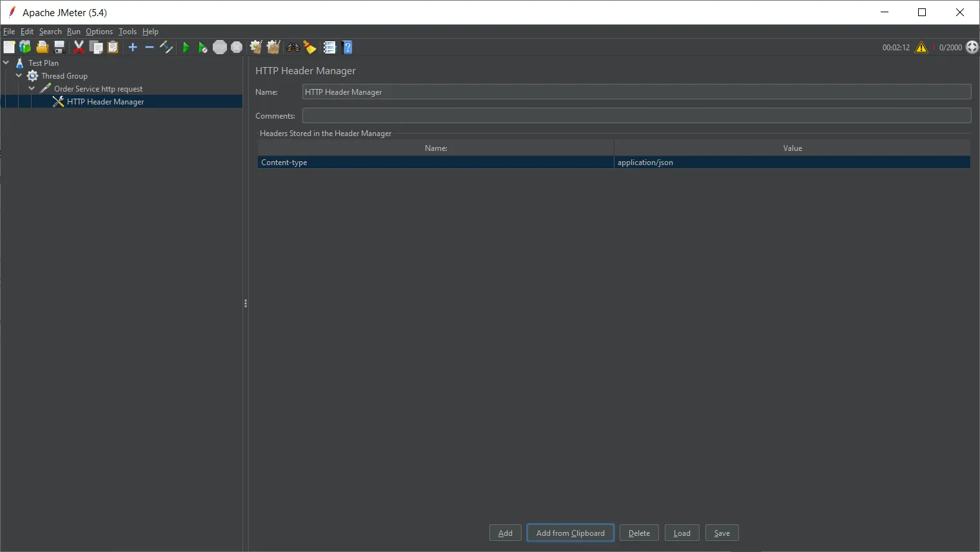Image resolution: width=980 pixels, height=552 pixels.
Task: Click the Open file toolbar icon
Action: coord(43,47)
